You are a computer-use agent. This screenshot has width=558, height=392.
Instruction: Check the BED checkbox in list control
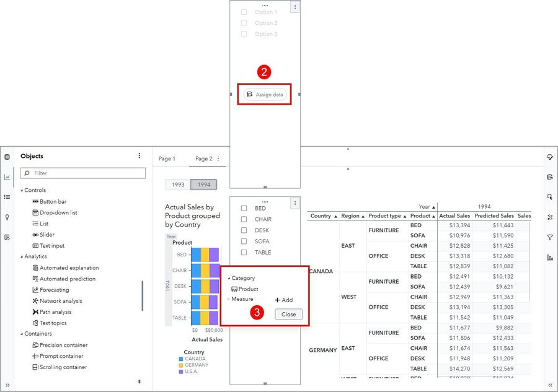click(x=244, y=208)
